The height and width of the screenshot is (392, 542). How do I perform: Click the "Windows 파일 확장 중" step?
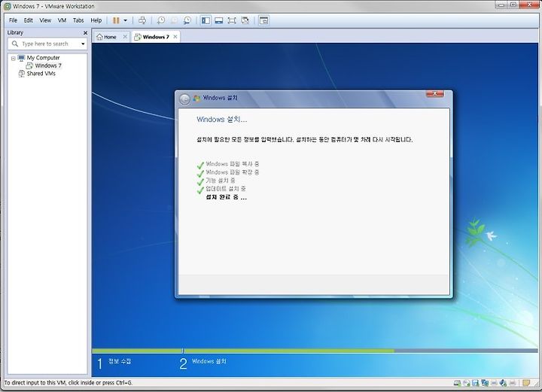tap(233, 172)
